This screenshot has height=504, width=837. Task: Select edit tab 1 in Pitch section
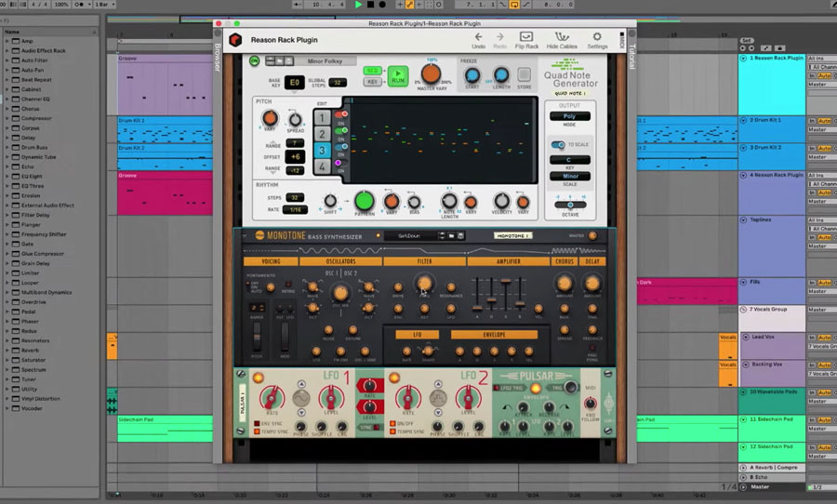tap(322, 118)
